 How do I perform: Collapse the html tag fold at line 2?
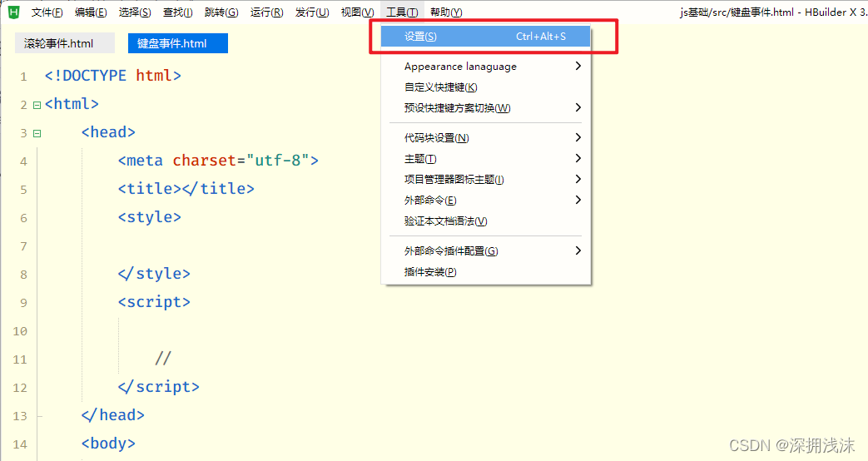click(x=37, y=105)
